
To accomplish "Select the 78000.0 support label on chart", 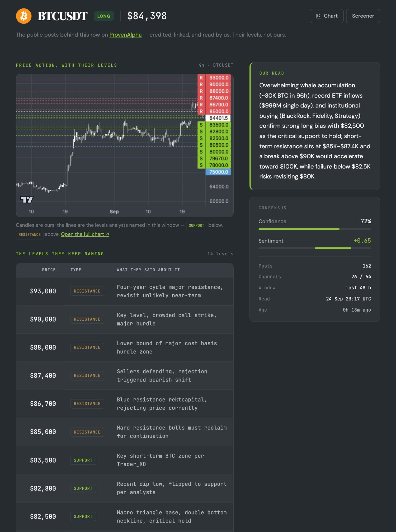I will tap(214, 165).
